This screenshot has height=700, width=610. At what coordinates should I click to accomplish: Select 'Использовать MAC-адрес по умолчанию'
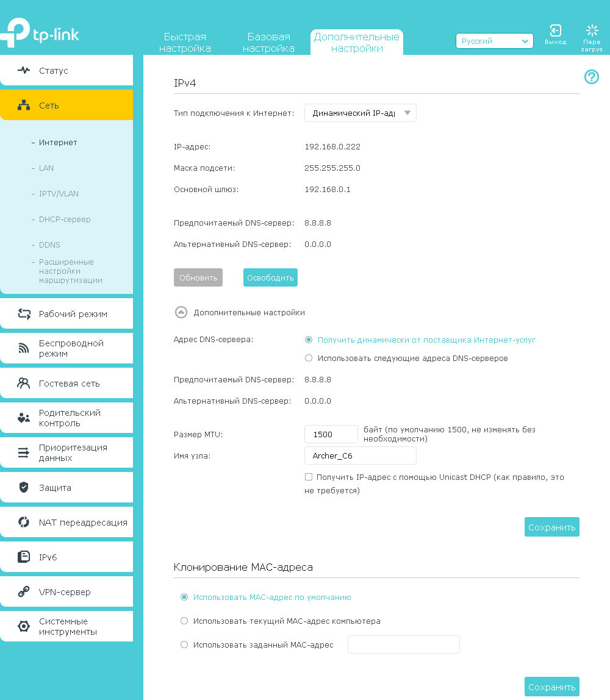coord(184,597)
